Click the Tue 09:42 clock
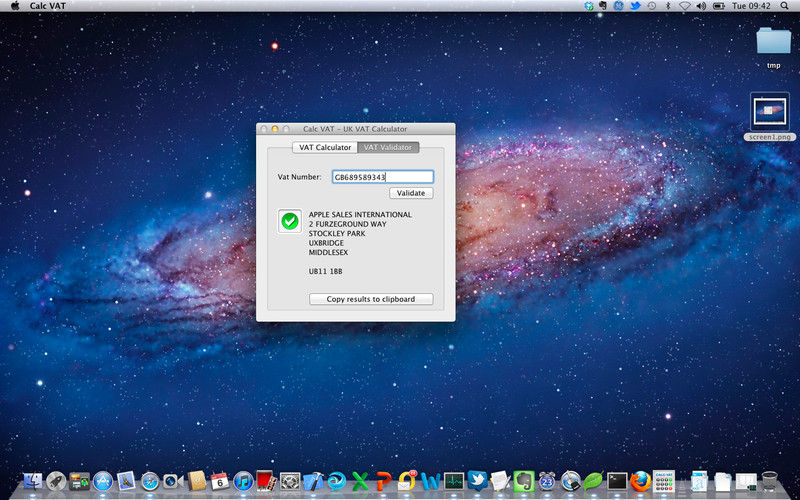This screenshot has width=800, height=500. click(751, 6)
